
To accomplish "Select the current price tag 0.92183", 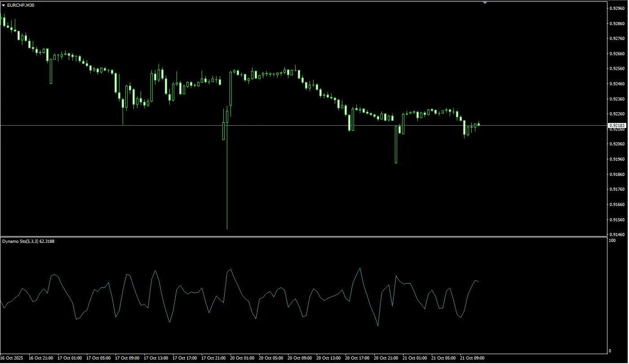I will [x=616, y=125].
